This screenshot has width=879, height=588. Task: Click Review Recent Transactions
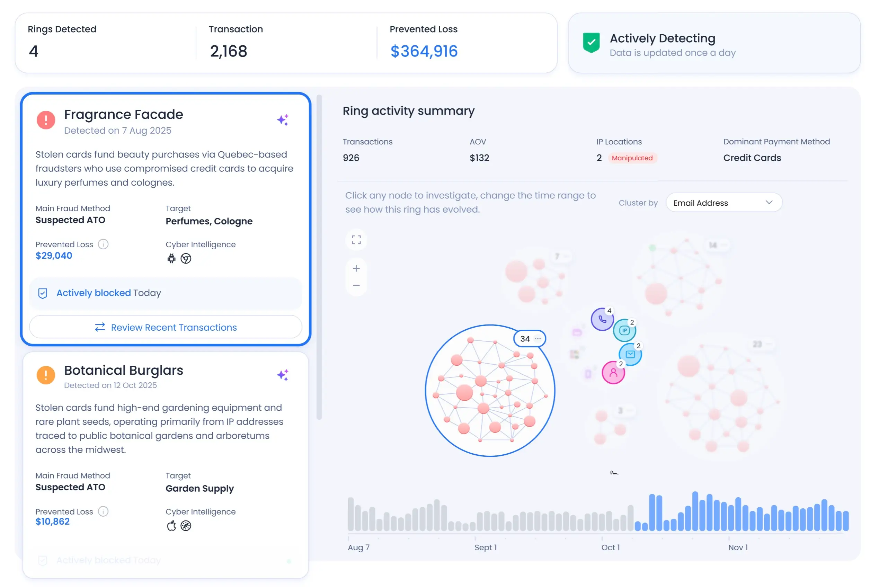click(165, 327)
